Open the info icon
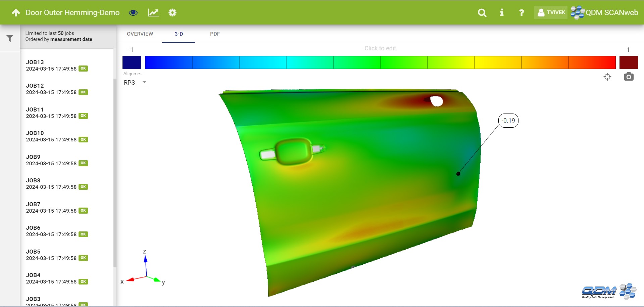 (502, 13)
